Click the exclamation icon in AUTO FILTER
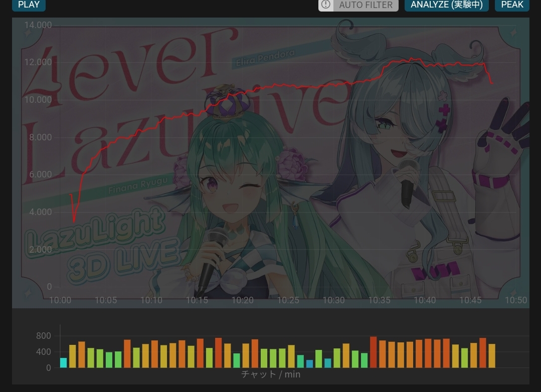The height and width of the screenshot is (392, 541). (x=326, y=5)
